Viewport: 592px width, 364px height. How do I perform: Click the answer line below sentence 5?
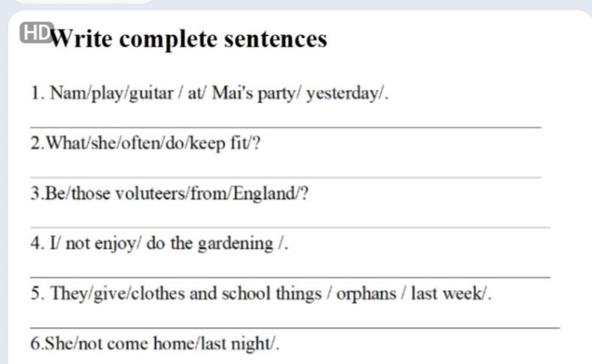[x=294, y=328]
